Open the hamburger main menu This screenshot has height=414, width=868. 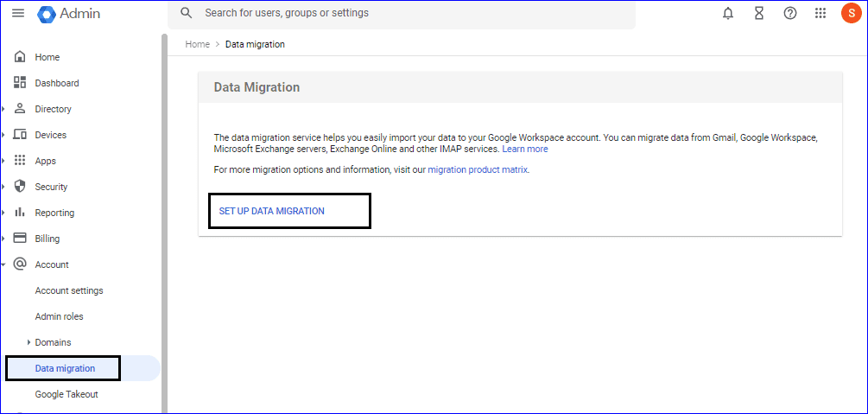pos(18,13)
